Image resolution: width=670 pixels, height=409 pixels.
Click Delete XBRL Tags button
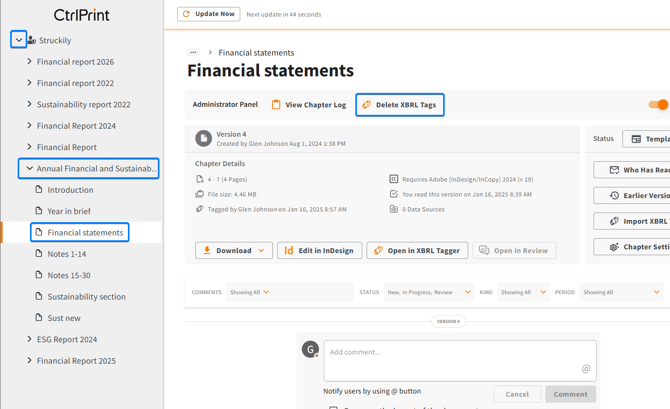(x=399, y=105)
